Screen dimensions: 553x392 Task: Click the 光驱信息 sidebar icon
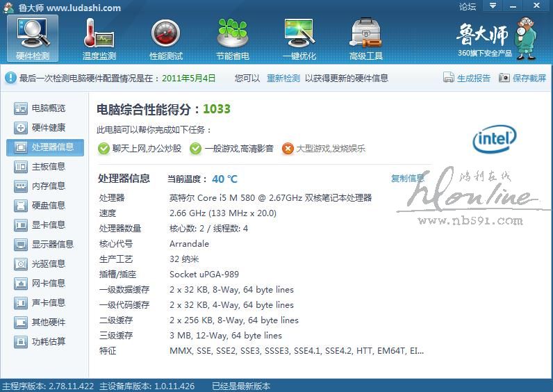pyautogui.click(x=20, y=263)
